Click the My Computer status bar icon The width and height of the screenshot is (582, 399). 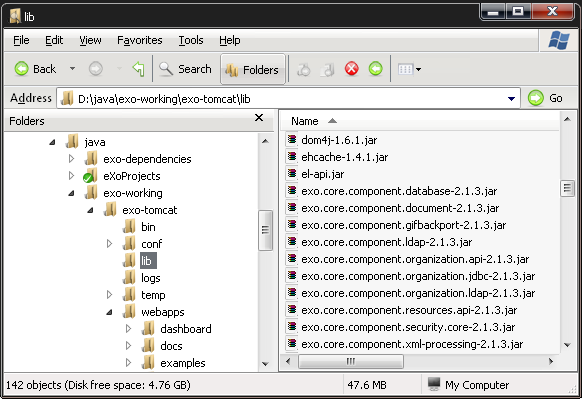pyautogui.click(x=434, y=385)
